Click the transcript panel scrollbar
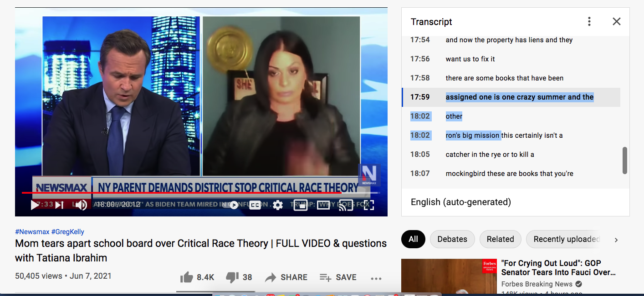The width and height of the screenshot is (644, 296). point(625,160)
